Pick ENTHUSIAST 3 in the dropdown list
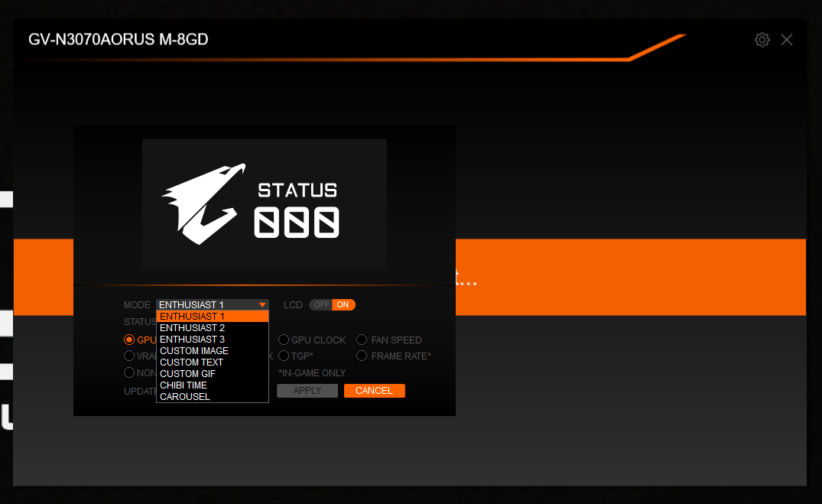 coord(213,340)
